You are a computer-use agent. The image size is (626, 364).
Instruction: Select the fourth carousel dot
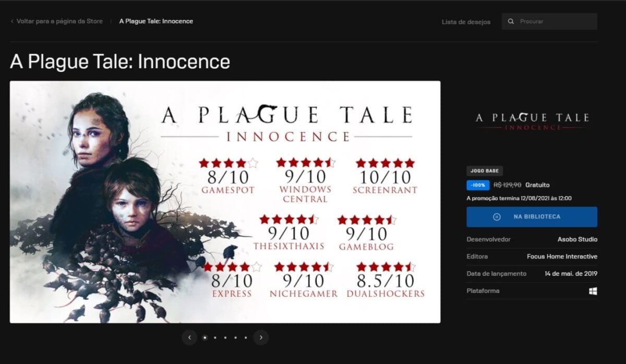235,337
